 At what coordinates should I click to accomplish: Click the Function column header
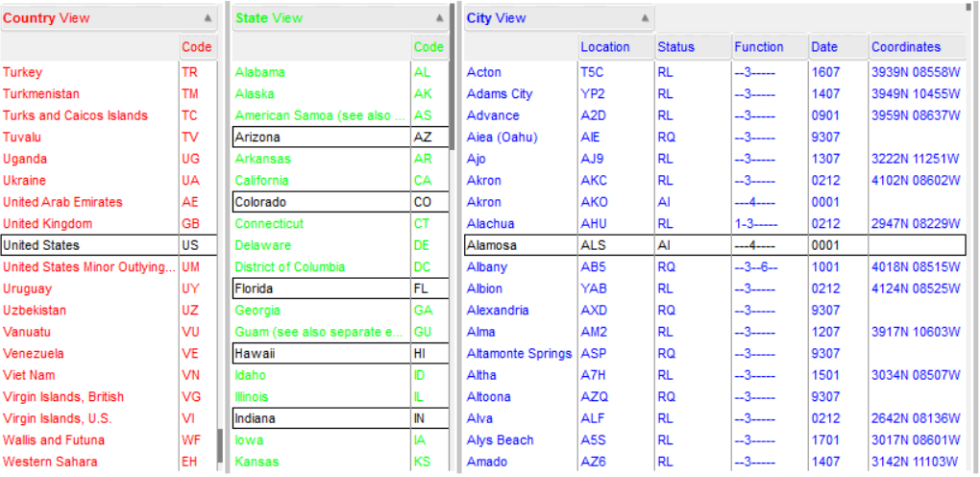click(770, 47)
